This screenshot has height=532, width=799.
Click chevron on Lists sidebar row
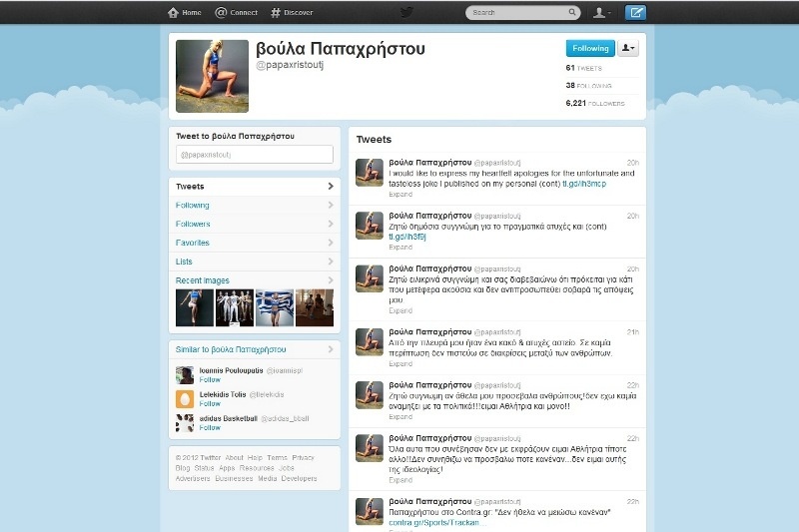tap(331, 262)
